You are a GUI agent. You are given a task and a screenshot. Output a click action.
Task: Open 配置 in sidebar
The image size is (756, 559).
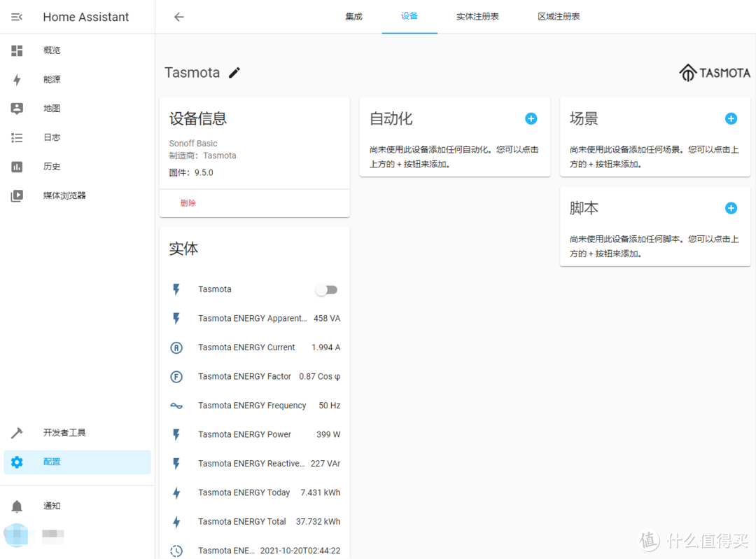tap(77, 462)
